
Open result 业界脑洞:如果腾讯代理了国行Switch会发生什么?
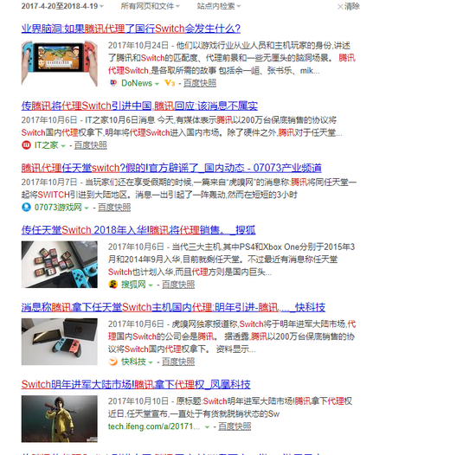point(131,29)
